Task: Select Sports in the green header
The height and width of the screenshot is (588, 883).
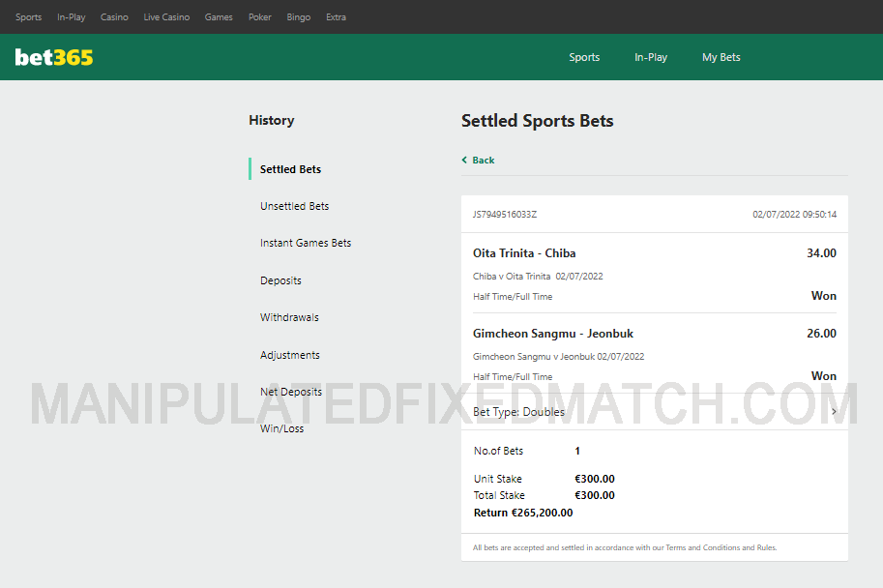Action: click(584, 57)
